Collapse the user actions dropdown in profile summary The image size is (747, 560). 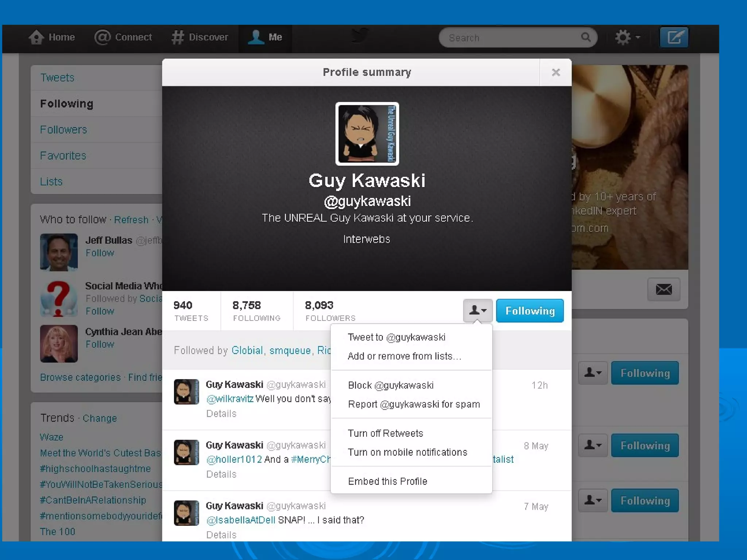[477, 311]
